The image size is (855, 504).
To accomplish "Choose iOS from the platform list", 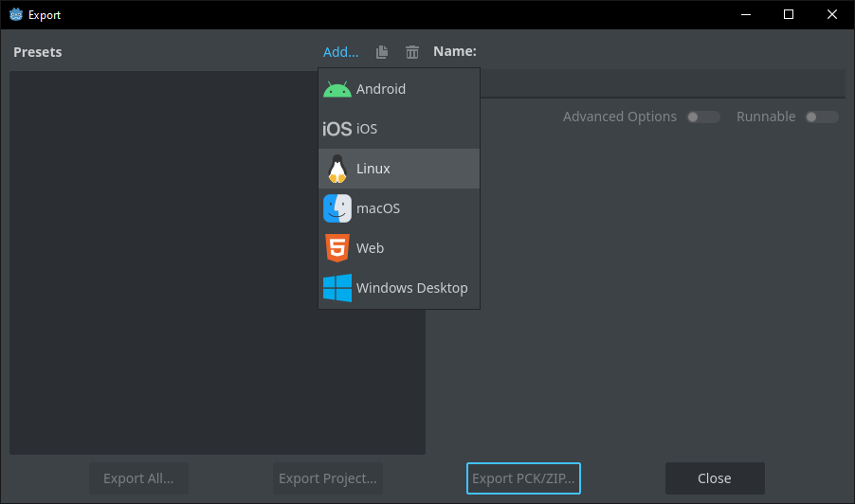I will 399,129.
